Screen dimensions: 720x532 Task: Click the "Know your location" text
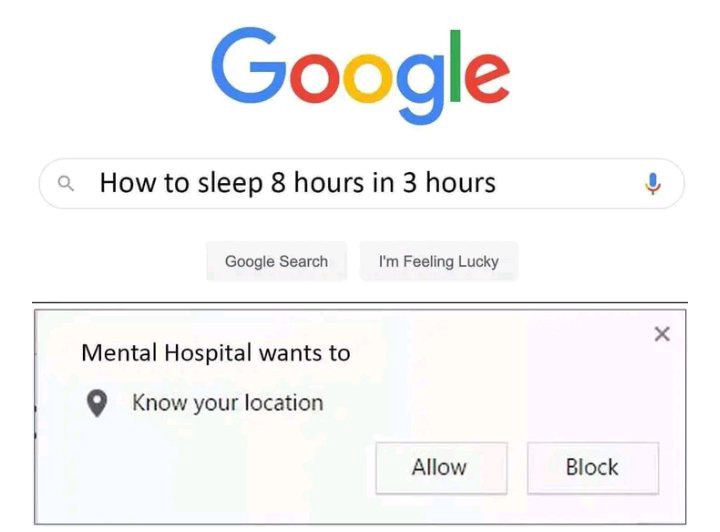click(x=228, y=403)
